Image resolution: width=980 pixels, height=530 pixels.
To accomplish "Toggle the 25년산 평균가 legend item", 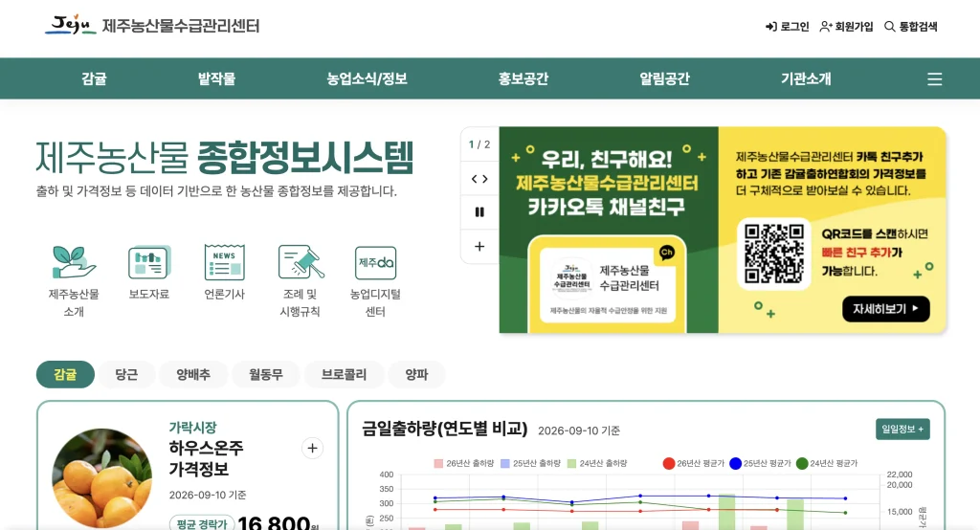I will [x=760, y=463].
